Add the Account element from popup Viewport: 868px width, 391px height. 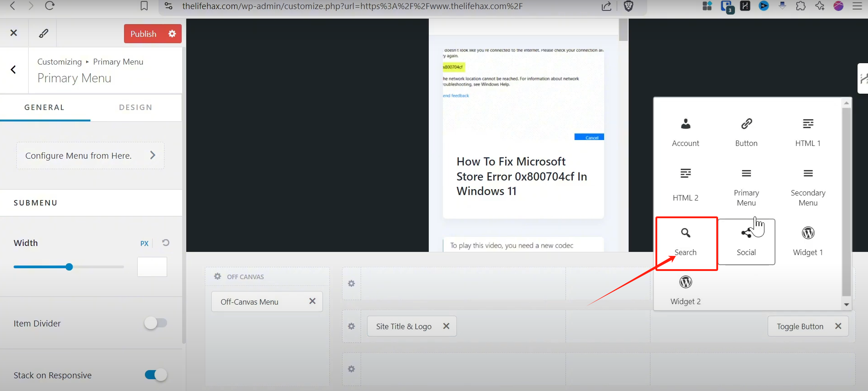685,132
